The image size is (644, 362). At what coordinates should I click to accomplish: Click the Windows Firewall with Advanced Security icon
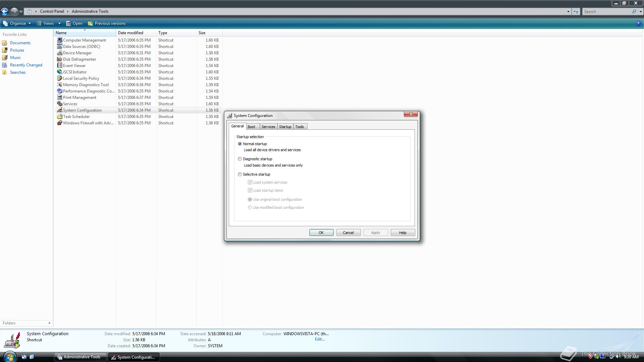point(60,123)
